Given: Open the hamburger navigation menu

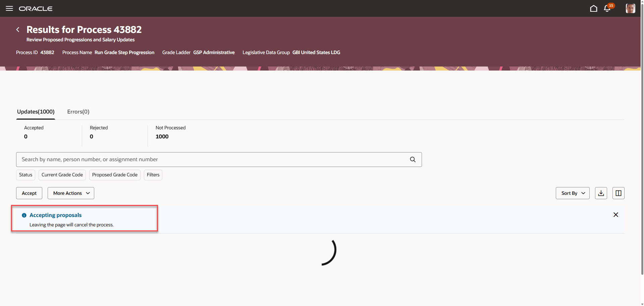Looking at the screenshot, I should [9, 8].
